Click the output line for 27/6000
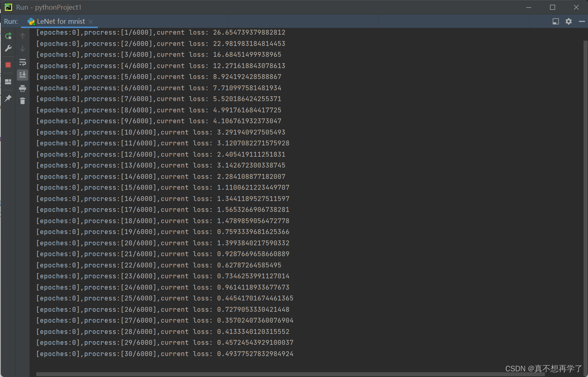The height and width of the screenshot is (377, 588). [165, 320]
